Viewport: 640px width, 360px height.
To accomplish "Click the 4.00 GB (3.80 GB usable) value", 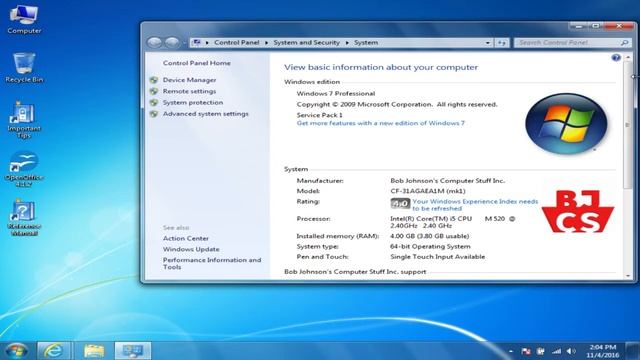I will tap(429, 236).
